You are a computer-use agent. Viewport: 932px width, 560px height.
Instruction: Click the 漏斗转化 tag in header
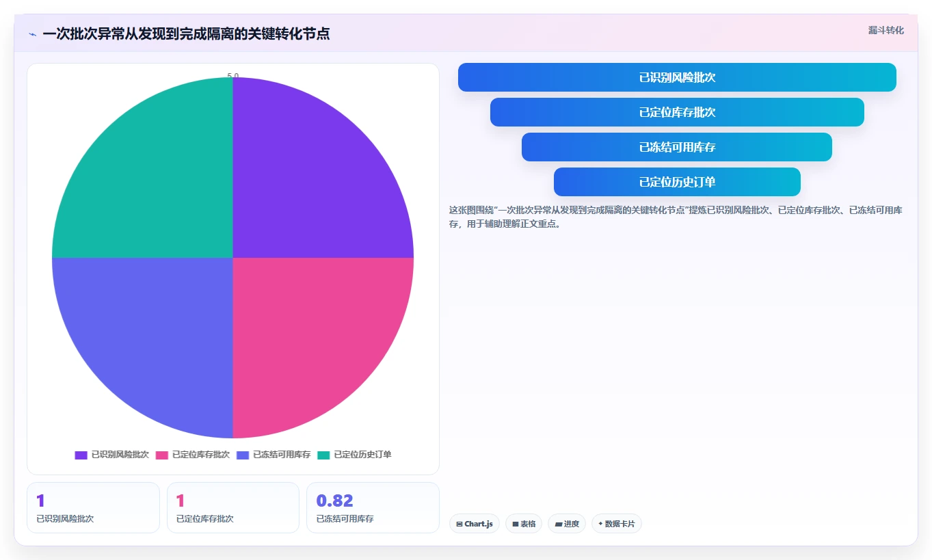click(x=886, y=30)
